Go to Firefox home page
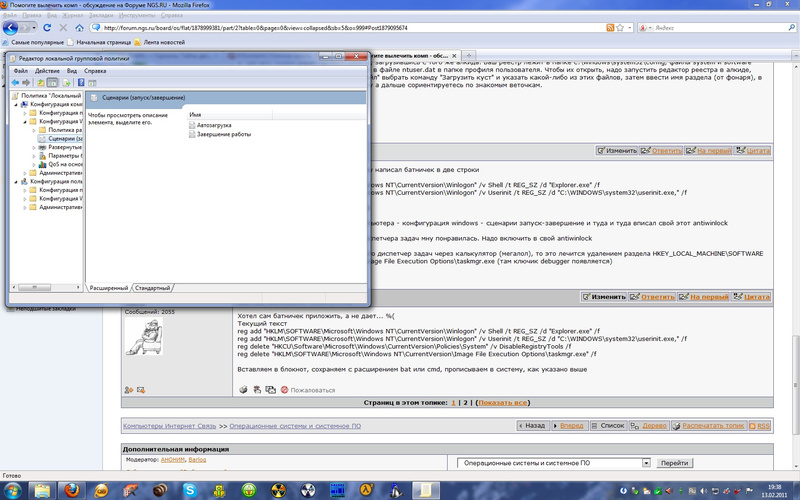The height and width of the screenshot is (500, 800). 79,28
